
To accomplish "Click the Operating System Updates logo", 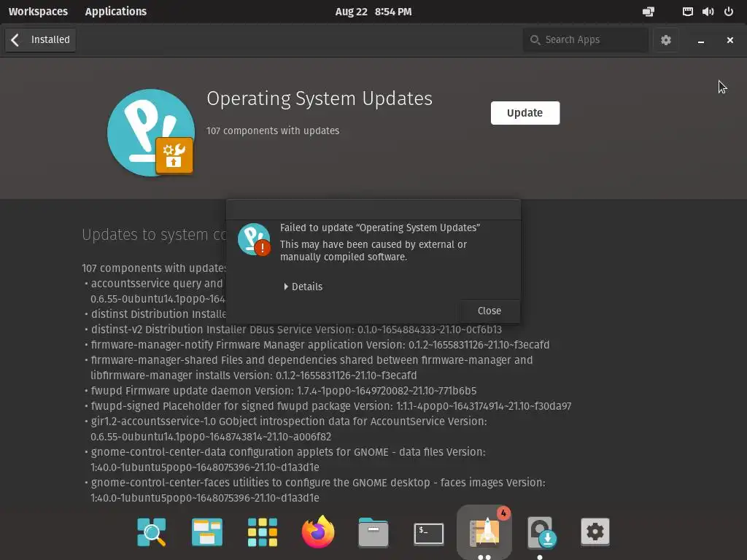I will point(151,133).
